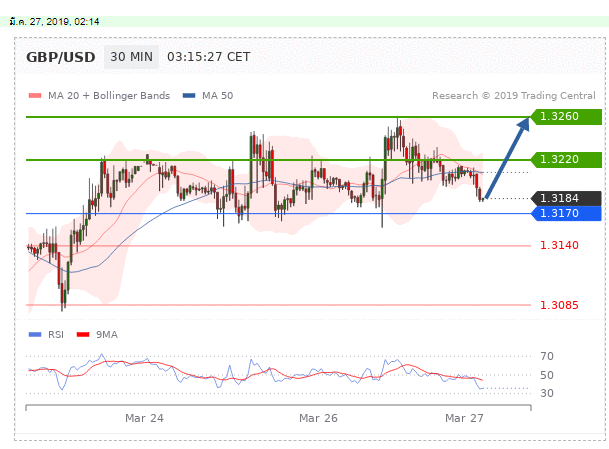The width and height of the screenshot is (609, 449).
Task: Click the RSI 50 axis value
Action: [547, 375]
